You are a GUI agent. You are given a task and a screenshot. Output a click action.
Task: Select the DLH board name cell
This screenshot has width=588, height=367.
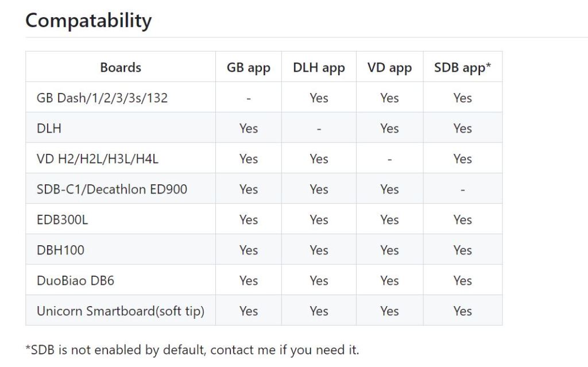[49, 128]
